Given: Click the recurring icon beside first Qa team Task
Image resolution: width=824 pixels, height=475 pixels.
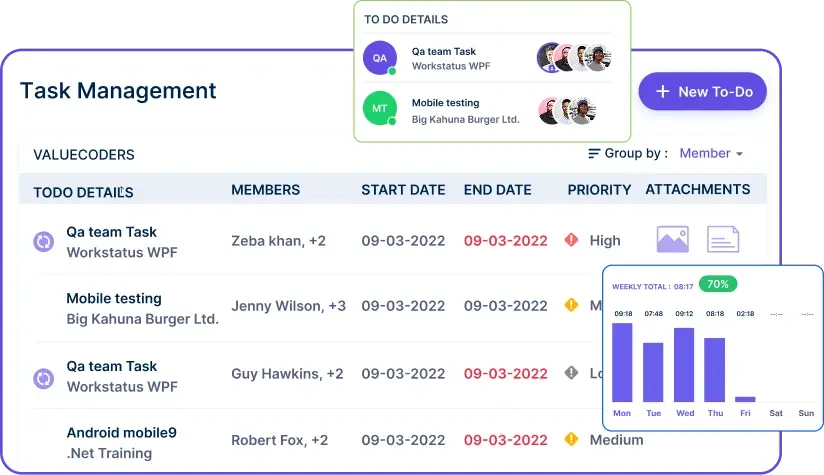Looking at the screenshot, I should tap(44, 242).
